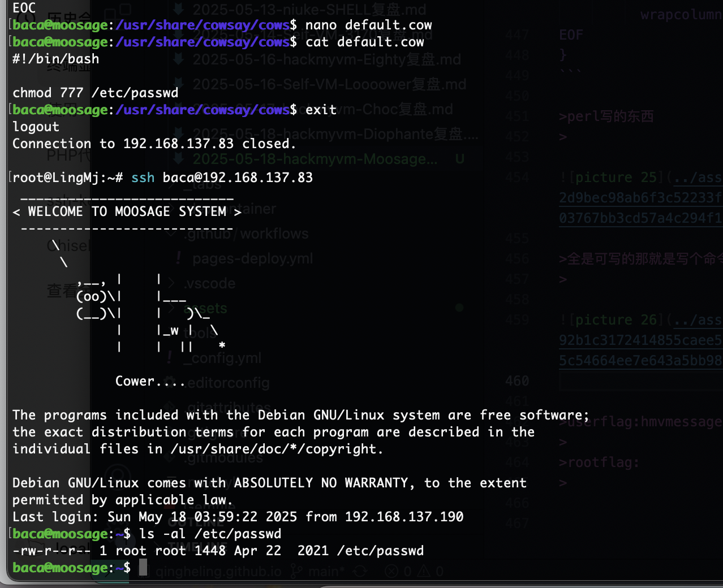Click the yellow exclamation icon beside pages-deploy.yml
Screen dimensions: 723x588
click(179, 258)
